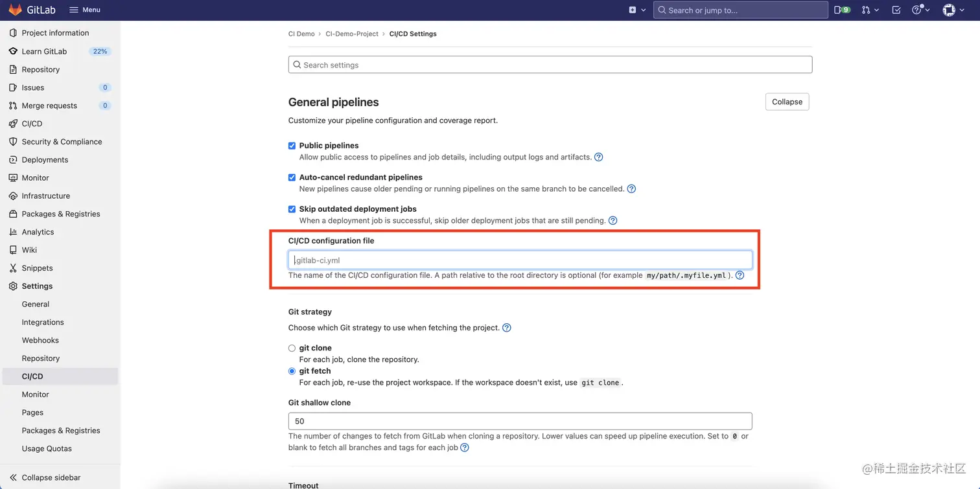980x489 pixels.
Task: Select git clone radio button
Action: 292,348
